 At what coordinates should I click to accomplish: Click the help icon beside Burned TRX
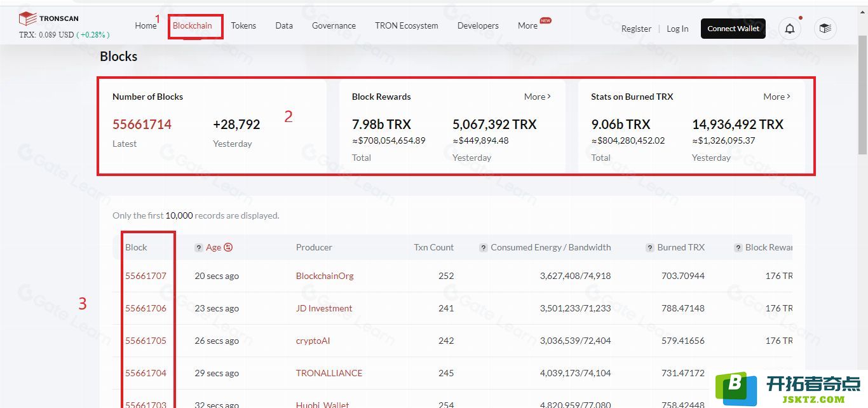[x=650, y=248]
